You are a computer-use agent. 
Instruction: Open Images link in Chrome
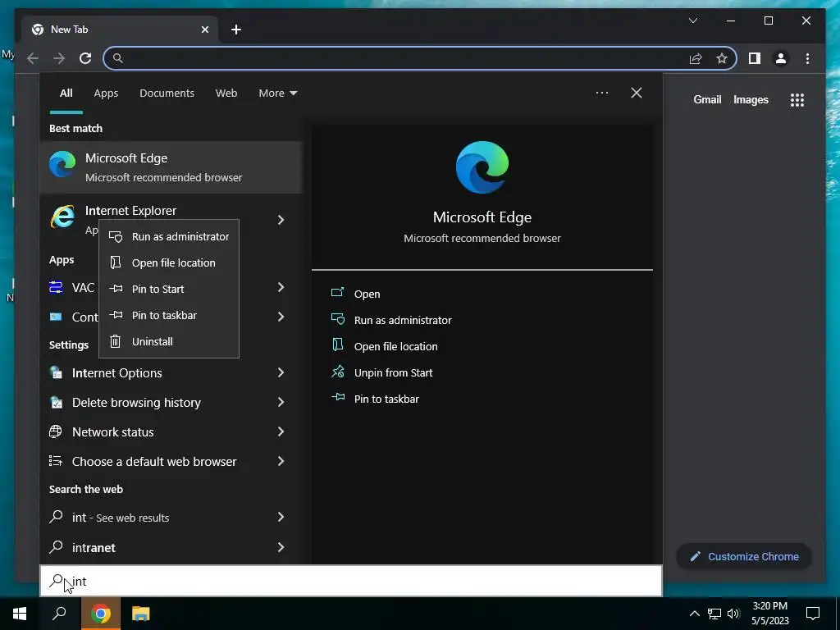coord(751,99)
